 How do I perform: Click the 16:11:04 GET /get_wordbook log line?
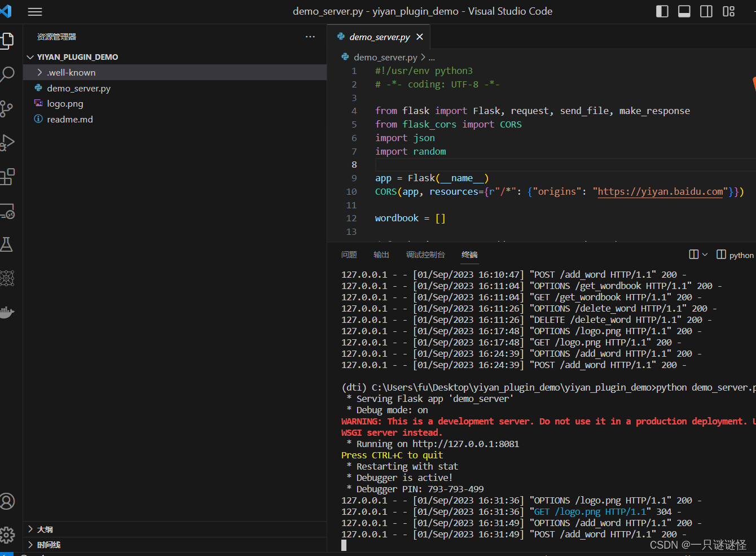point(521,297)
